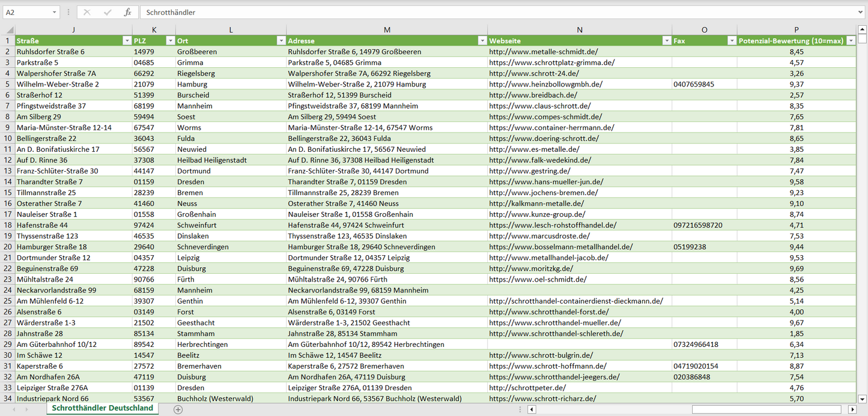Open the Straße column filter dropdown

[x=126, y=41]
